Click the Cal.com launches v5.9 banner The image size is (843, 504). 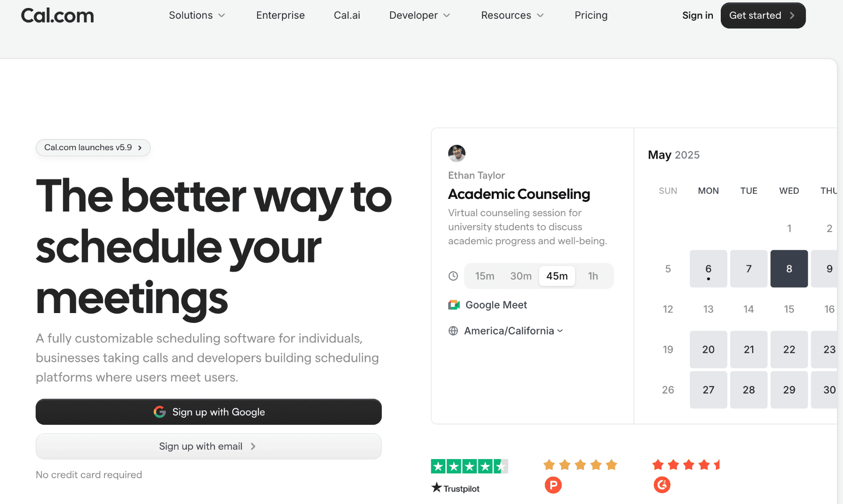[93, 147]
